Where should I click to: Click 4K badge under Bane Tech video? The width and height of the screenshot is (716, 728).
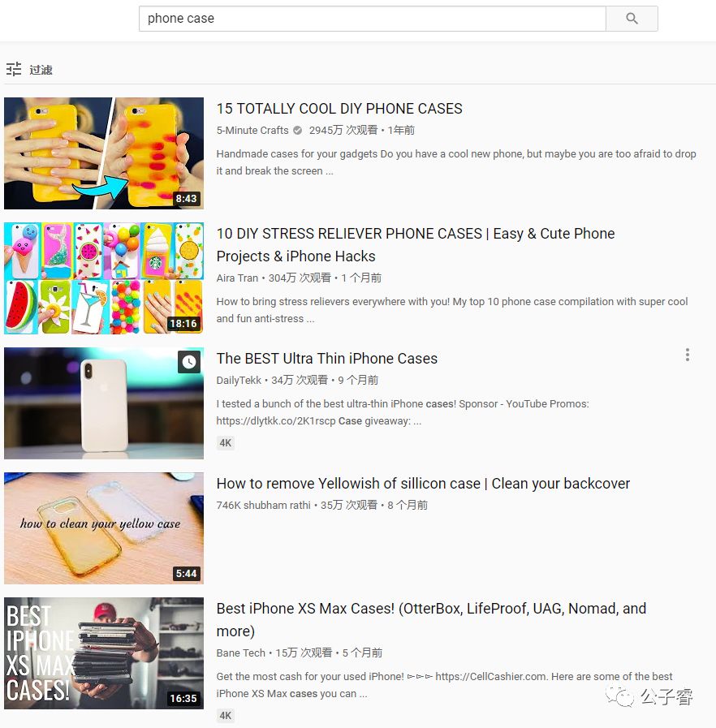click(x=226, y=716)
